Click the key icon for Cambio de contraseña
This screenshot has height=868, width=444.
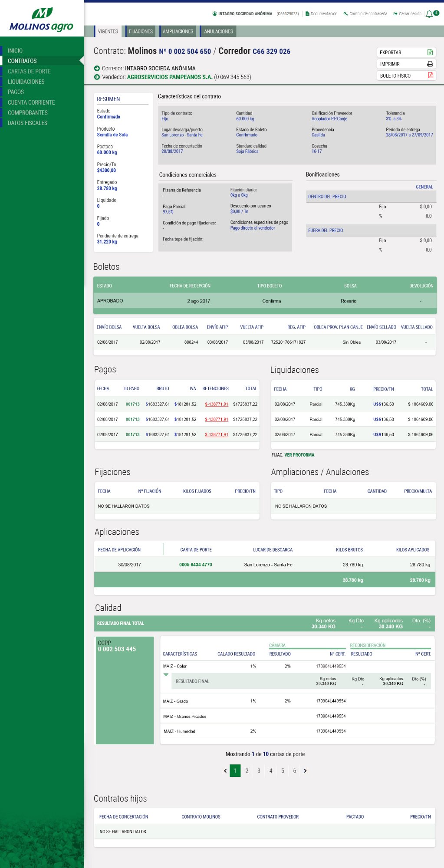[345, 14]
